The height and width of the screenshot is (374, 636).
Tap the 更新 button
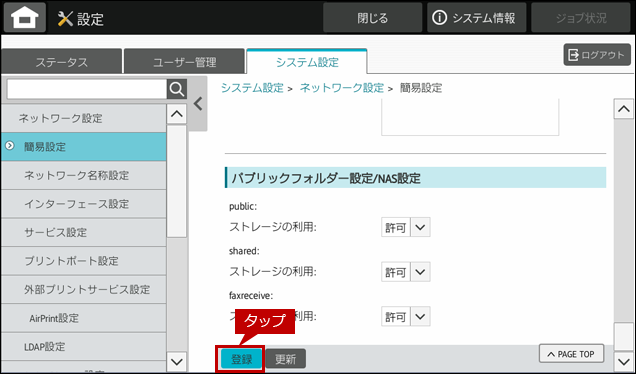click(286, 359)
